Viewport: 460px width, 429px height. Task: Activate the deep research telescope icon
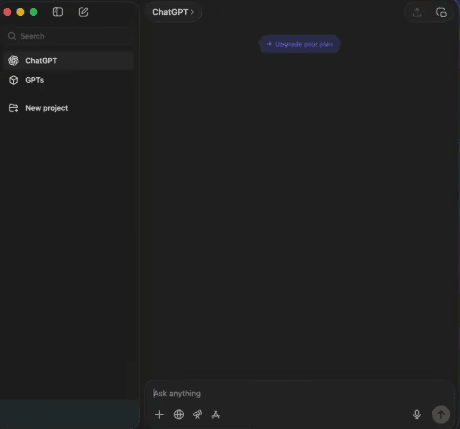tap(198, 415)
